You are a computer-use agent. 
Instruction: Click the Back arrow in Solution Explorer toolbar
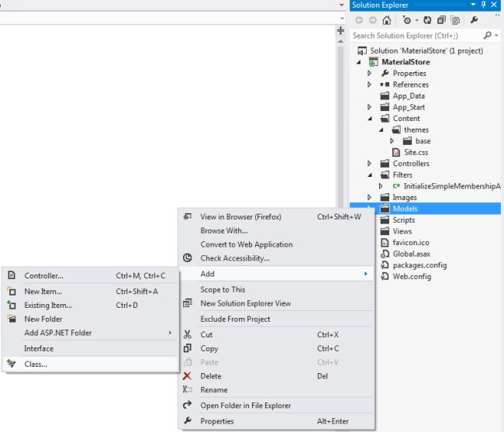(359, 20)
